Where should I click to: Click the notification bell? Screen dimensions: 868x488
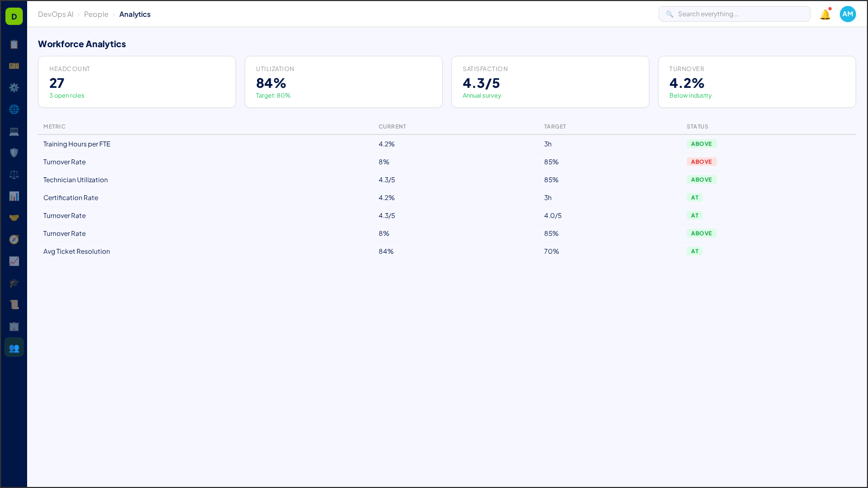pyautogui.click(x=825, y=14)
